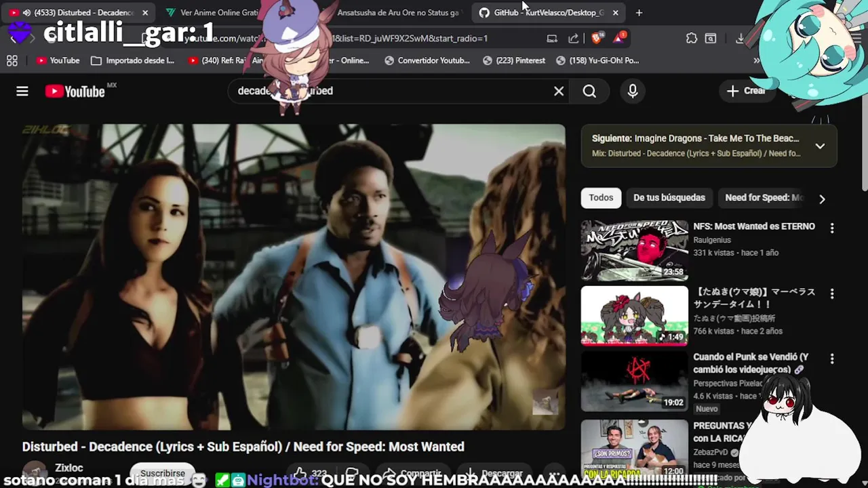This screenshot has width=868, height=488.
Task: Select the 'Need for Speed' filter chip
Action: [x=764, y=197]
